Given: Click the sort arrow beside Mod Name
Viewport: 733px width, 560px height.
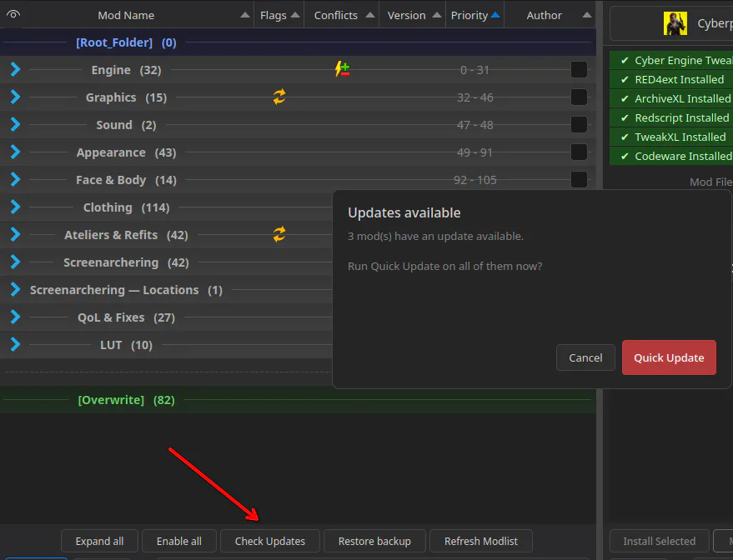Looking at the screenshot, I should (x=245, y=15).
